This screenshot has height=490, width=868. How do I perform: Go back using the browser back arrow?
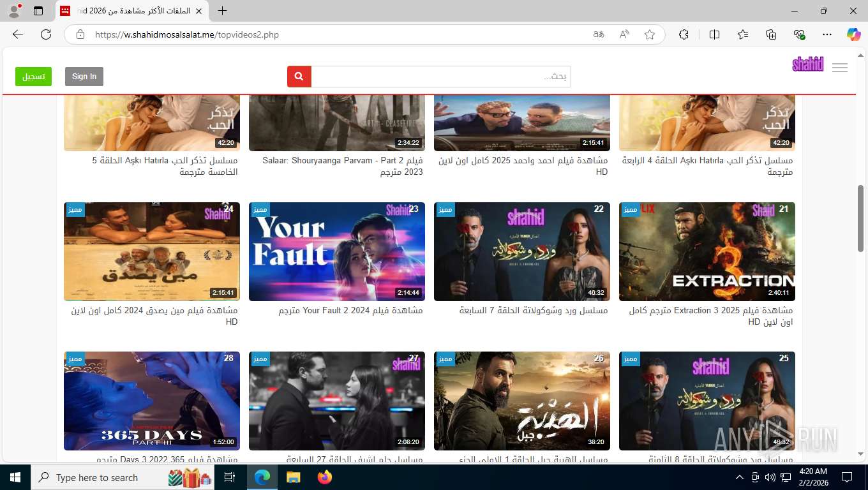point(18,34)
